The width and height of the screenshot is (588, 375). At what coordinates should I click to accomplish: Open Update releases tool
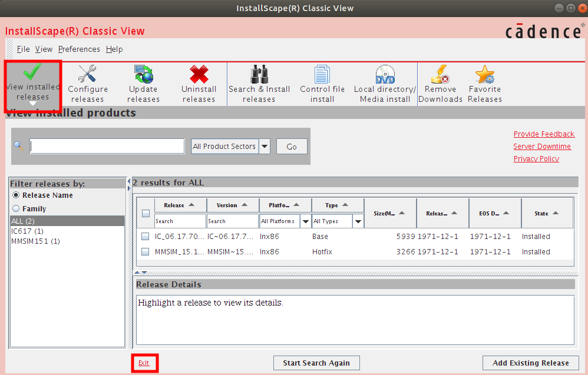click(143, 84)
